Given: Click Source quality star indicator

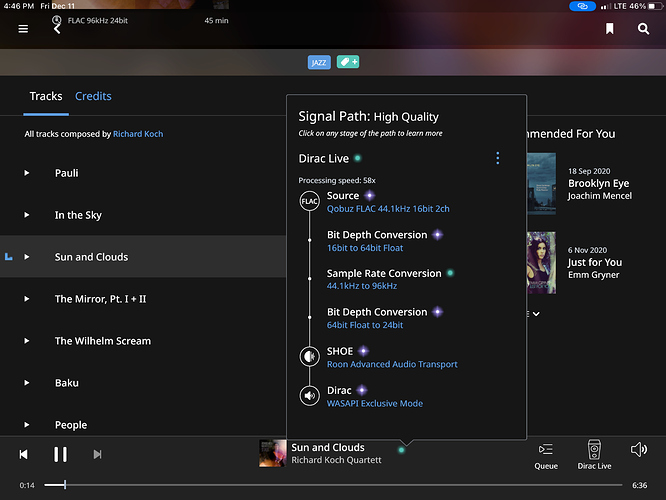Looking at the screenshot, I should click(x=370, y=195).
